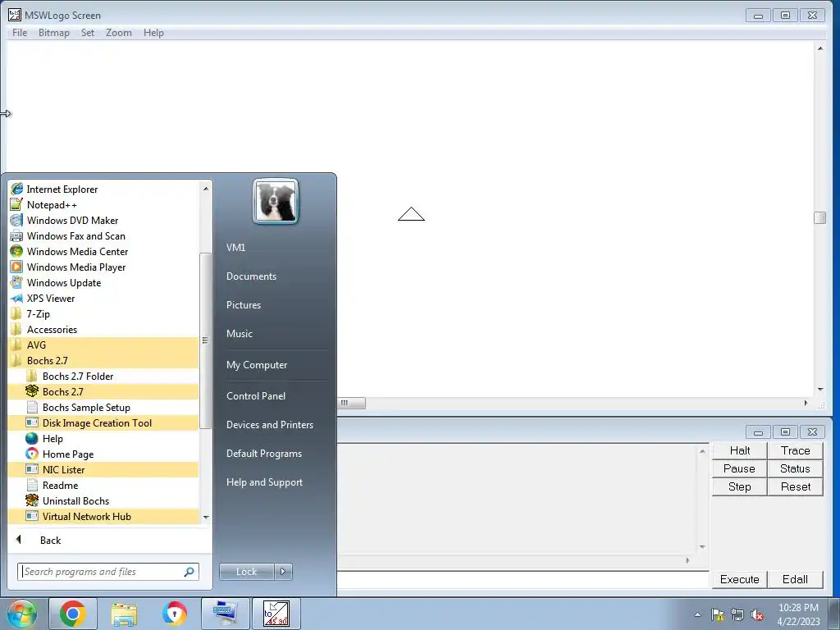The height and width of the screenshot is (630, 840).
Task: Open the Help menu in MSWLogo
Action: (x=153, y=33)
